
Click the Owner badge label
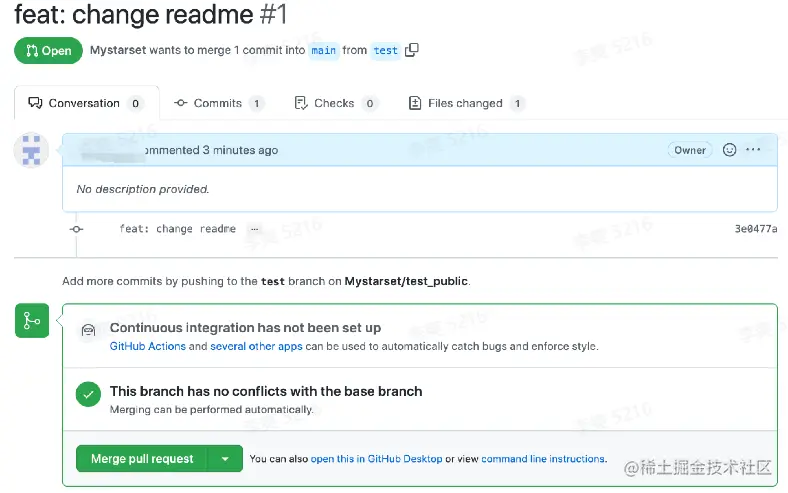tap(690, 150)
